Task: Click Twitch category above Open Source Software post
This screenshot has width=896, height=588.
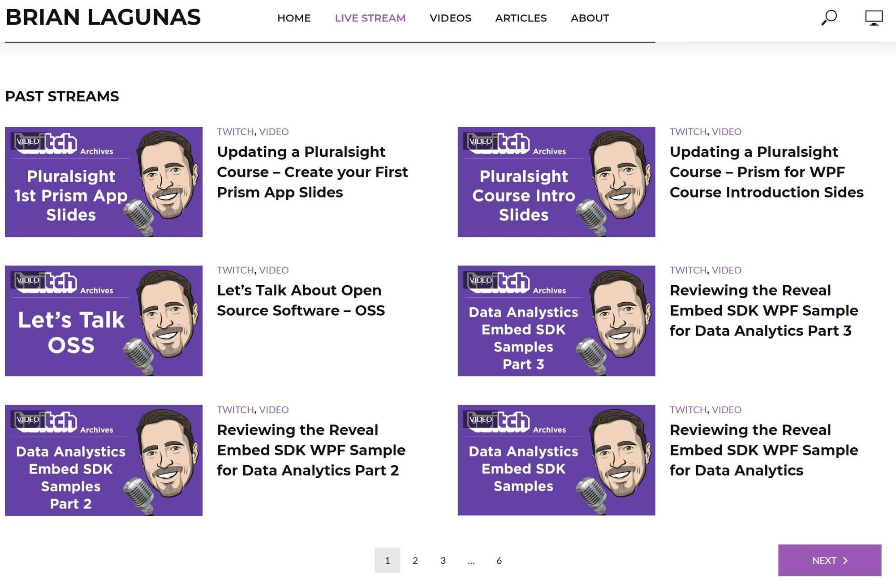Action: 235,270
